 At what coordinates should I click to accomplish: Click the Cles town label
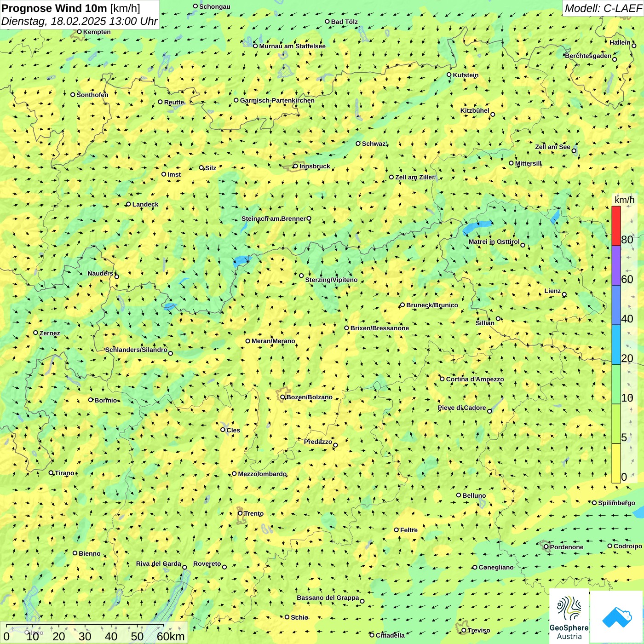(x=233, y=430)
